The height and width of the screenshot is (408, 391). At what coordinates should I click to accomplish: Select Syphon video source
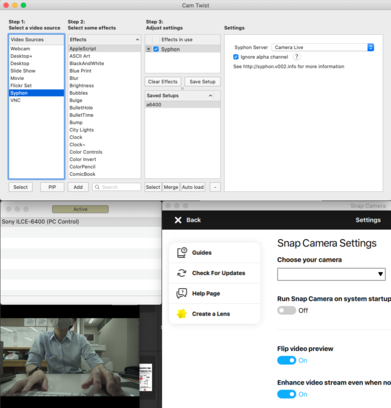[36, 93]
